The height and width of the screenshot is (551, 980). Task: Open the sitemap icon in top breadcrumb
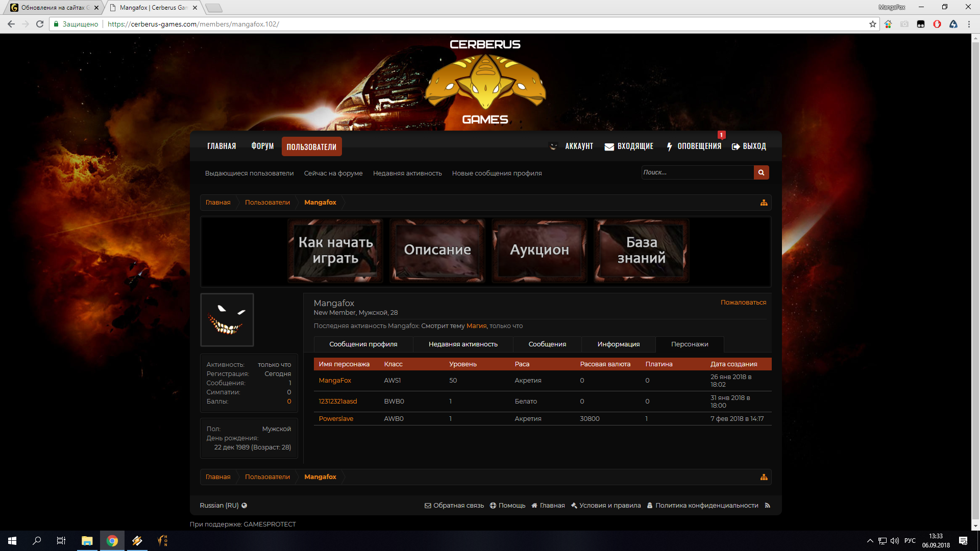pos(764,203)
